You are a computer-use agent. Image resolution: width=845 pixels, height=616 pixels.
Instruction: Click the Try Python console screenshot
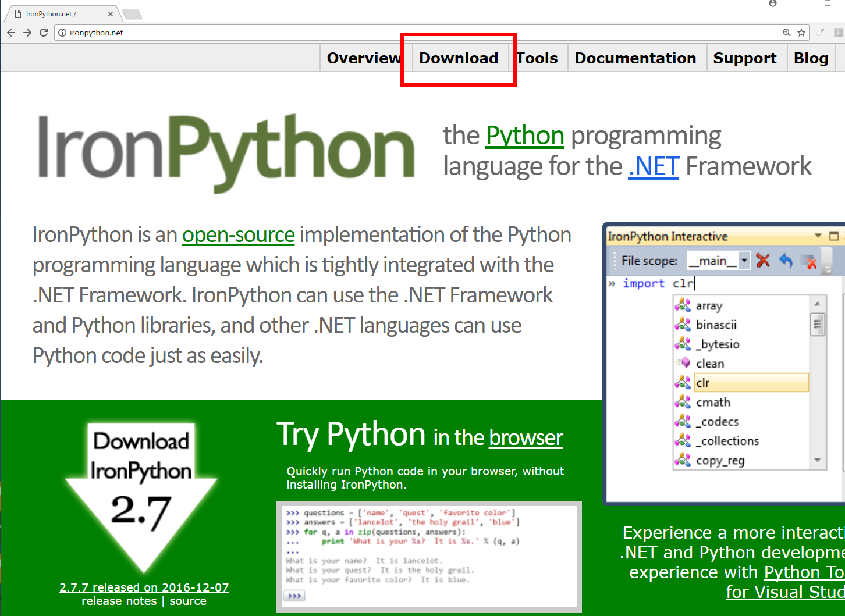pos(429,557)
